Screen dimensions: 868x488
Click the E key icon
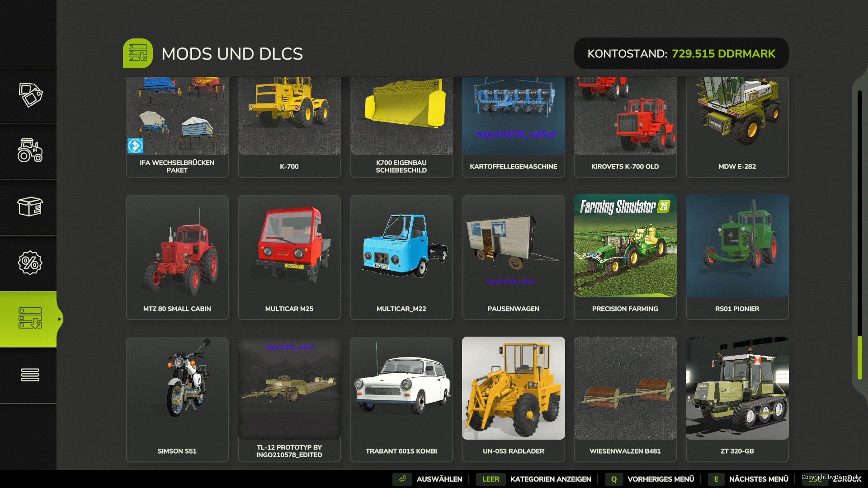(x=716, y=479)
